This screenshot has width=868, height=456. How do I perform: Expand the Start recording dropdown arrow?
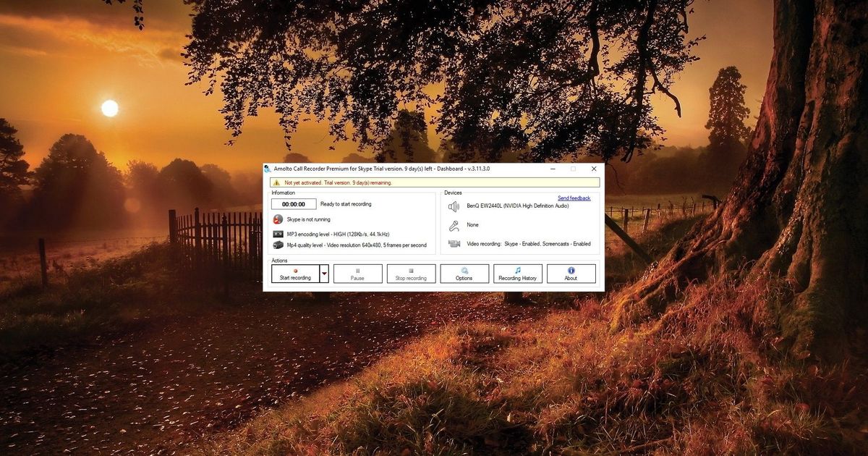[x=325, y=271]
